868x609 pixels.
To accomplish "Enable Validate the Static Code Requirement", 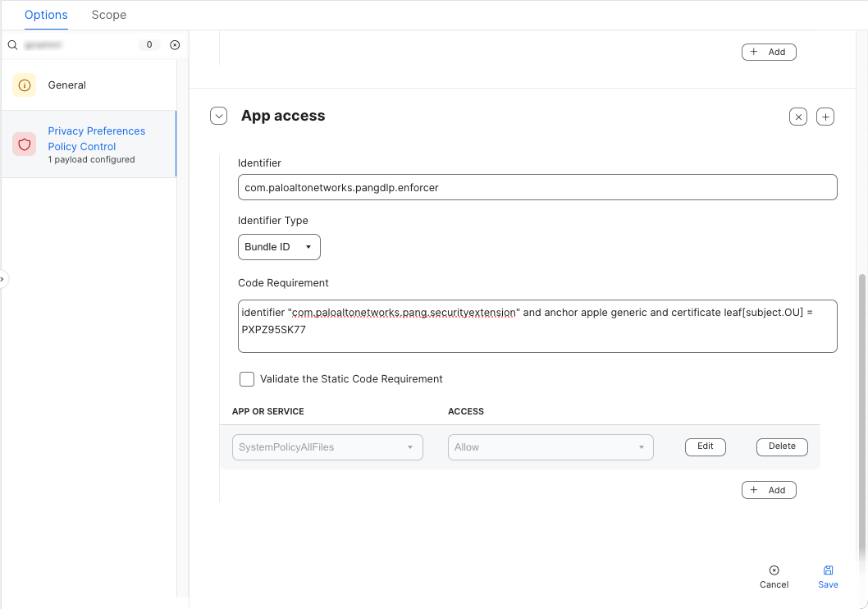I will [x=247, y=379].
